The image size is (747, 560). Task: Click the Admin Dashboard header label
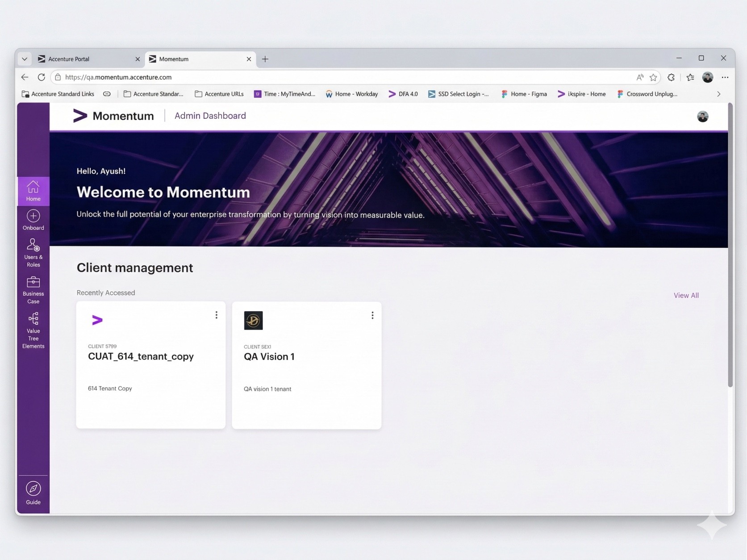point(210,116)
